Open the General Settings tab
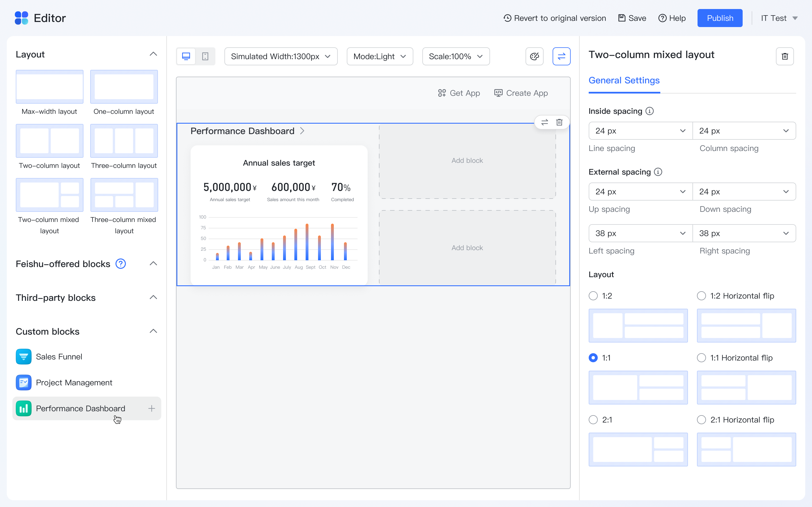Viewport: 812px width, 507px height. pyautogui.click(x=624, y=81)
